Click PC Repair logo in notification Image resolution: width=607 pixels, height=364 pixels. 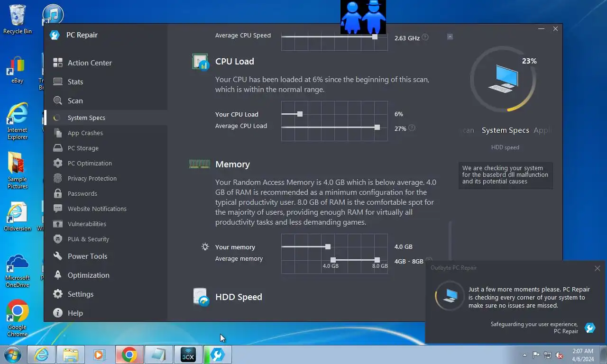point(590,328)
